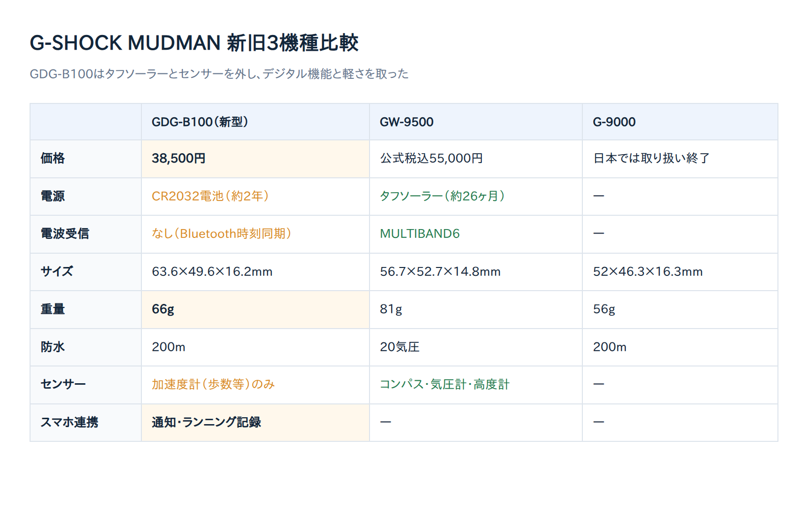808x532 pixels.
Task: Click the "通知·ランニング記録" cell
Action: (x=255, y=423)
